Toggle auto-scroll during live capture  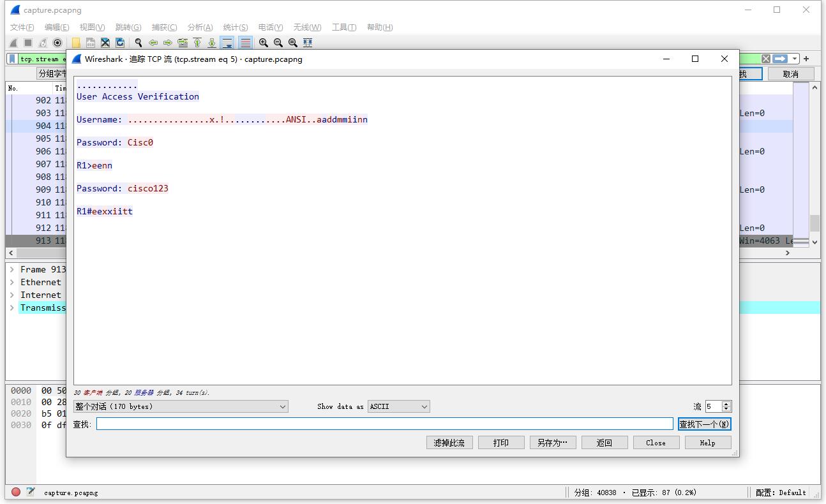[x=227, y=43]
